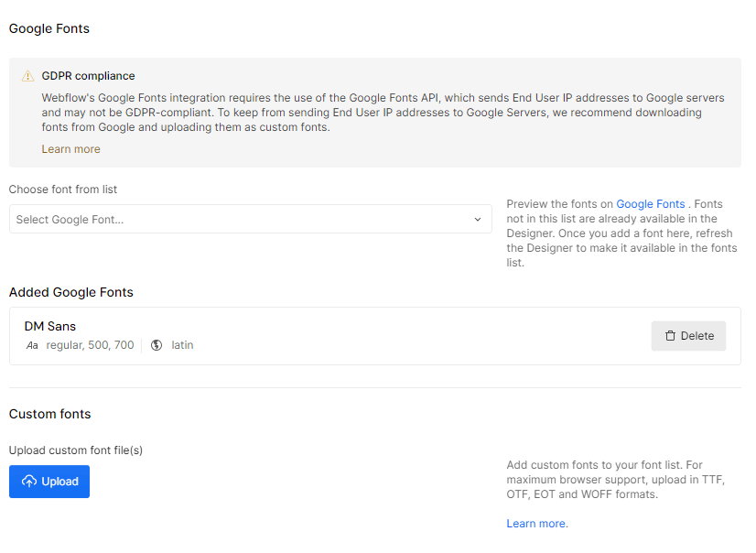Click the 'latin' subset text
756x553 pixels.
click(182, 345)
